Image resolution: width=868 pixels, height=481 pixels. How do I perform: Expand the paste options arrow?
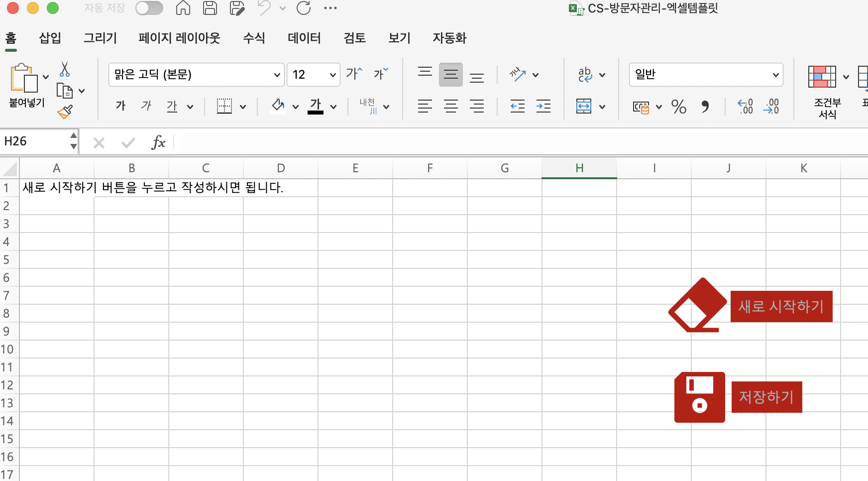(x=46, y=77)
